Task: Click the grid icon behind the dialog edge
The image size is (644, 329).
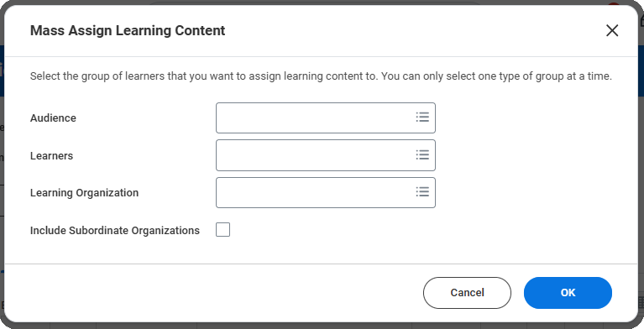Action: (x=641, y=302)
